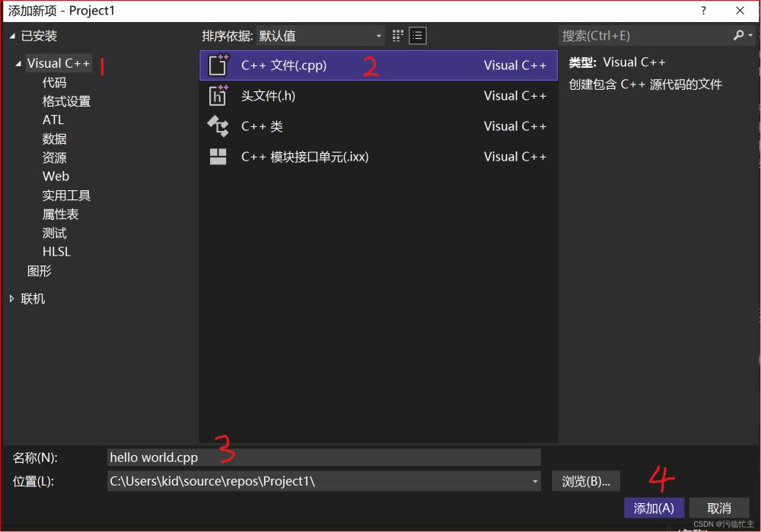Switch to small icons grid view

tap(397, 36)
